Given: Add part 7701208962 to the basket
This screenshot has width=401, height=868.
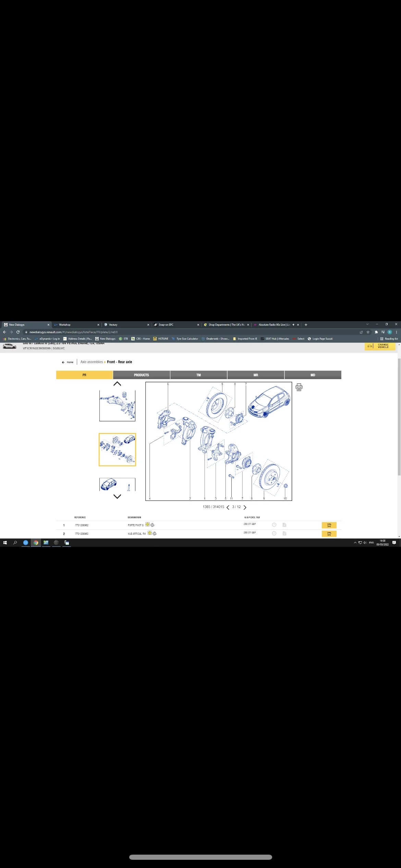Looking at the screenshot, I should point(329,525).
